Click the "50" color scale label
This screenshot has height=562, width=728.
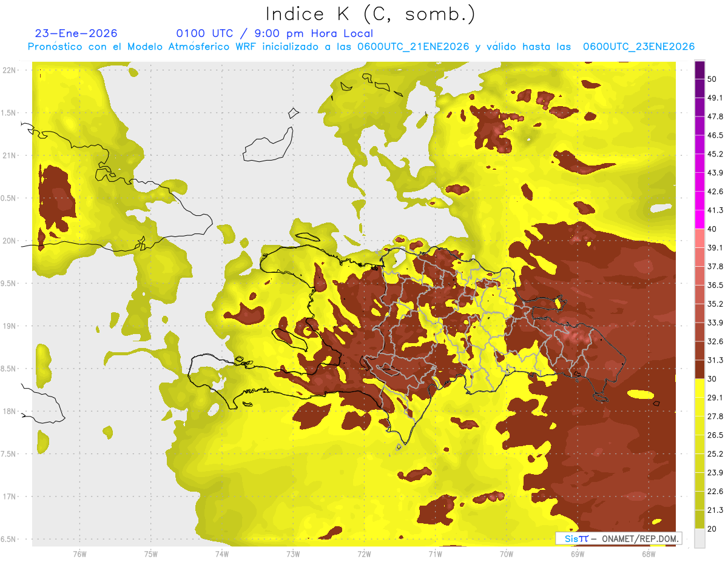[713, 79]
